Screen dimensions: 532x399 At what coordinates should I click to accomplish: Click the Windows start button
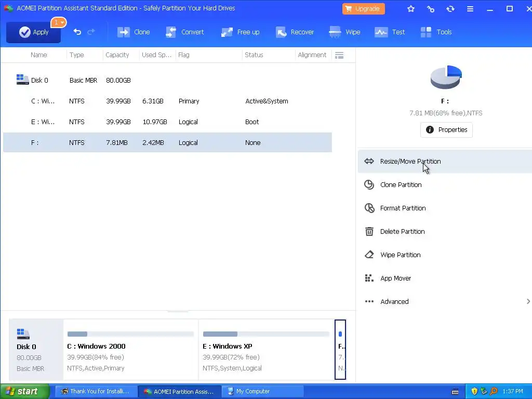pyautogui.click(x=25, y=392)
